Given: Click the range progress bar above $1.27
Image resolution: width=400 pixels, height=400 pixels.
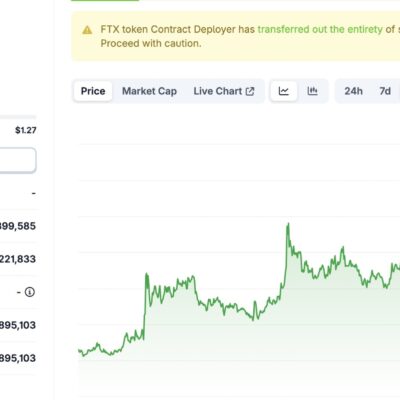Looking at the screenshot, I should pyautogui.click(x=18, y=117).
